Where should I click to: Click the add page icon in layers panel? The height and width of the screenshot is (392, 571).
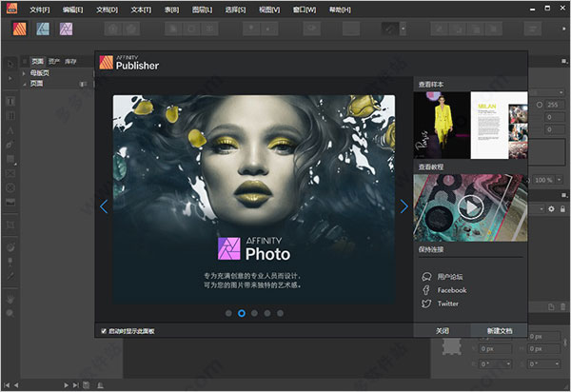click(551, 306)
